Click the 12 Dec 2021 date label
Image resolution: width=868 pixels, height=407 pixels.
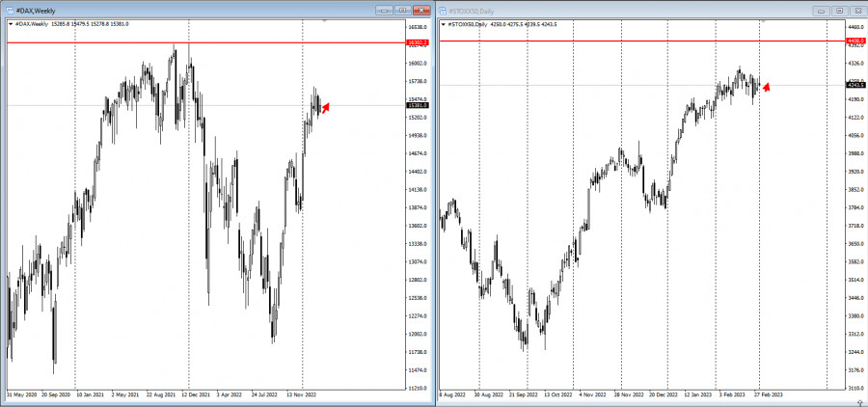click(x=196, y=395)
